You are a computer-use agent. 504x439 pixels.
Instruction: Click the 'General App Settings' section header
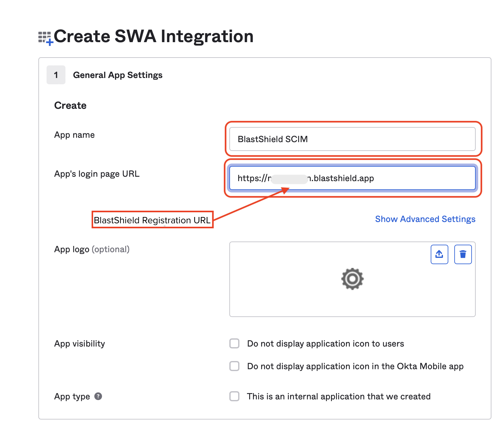point(118,75)
